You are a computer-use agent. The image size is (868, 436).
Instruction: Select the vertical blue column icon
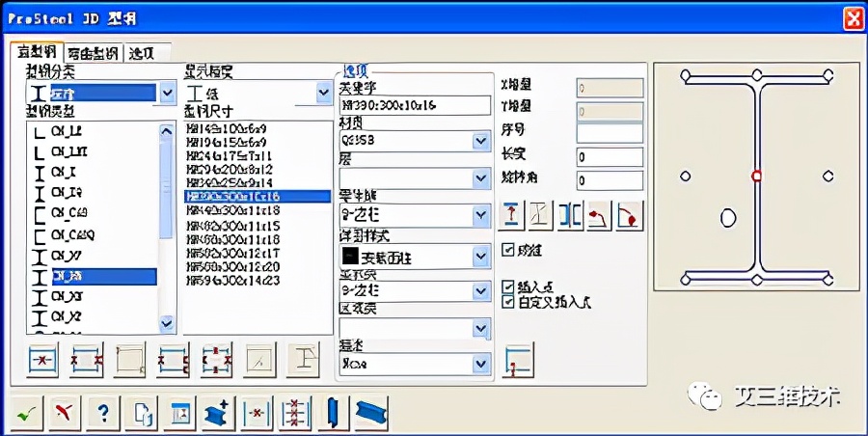pyautogui.click(x=333, y=413)
